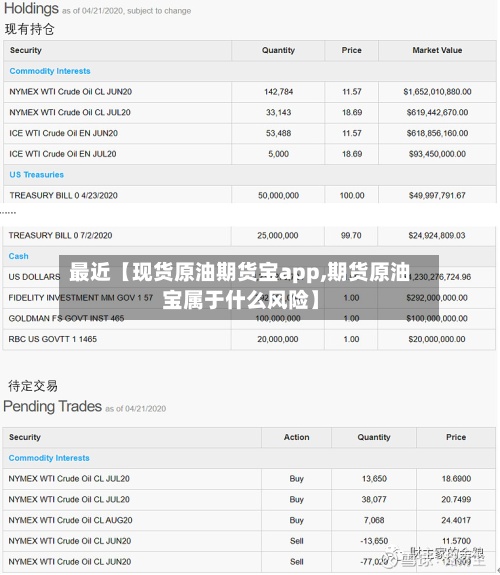This screenshot has width=500, height=575.
Task: Click Commodity Interests link under Pending Trades
Action: click(x=49, y=458)
